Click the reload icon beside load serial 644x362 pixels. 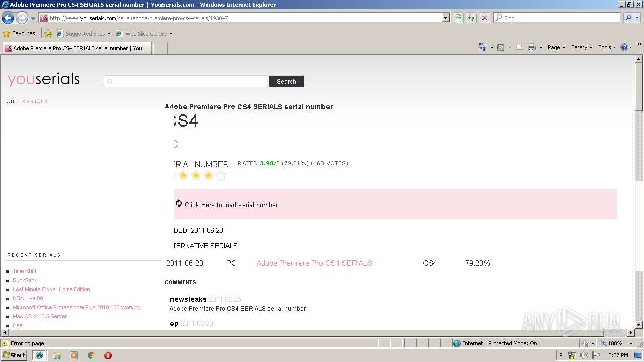pyautogui.click(x=179, y=203)
